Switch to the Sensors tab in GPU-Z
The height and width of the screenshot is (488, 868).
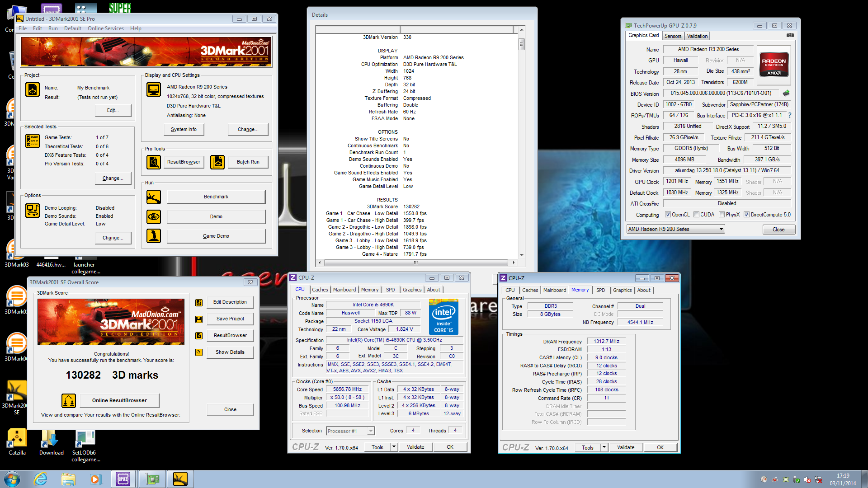pos(673,36)
